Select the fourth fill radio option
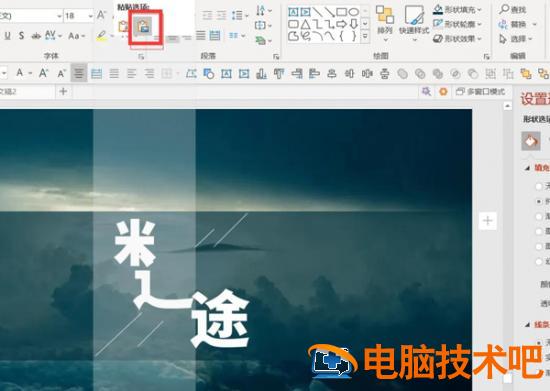 point(539,232)
